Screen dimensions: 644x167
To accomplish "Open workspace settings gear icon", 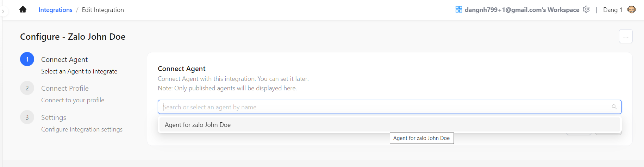I will click(x=586, y=9).
